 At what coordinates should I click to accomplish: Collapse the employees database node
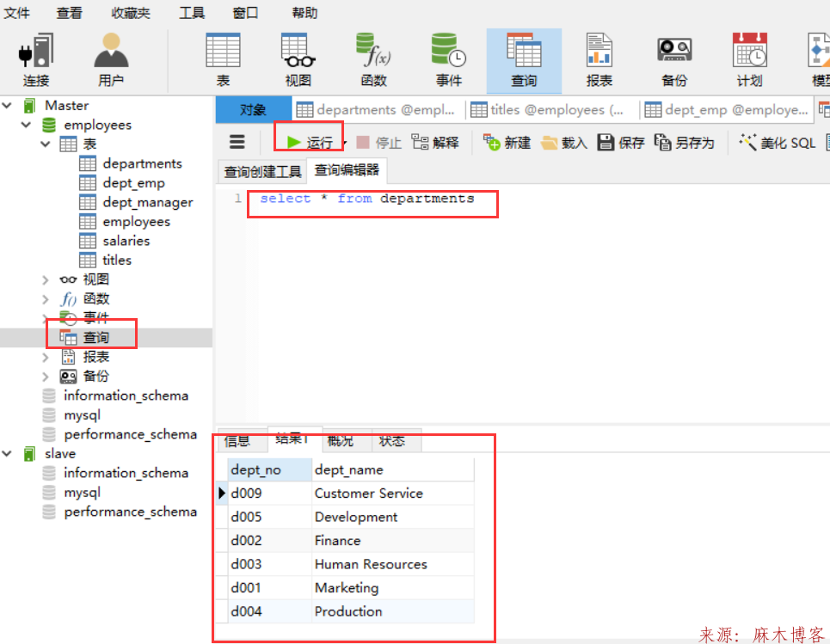(26, 125)
